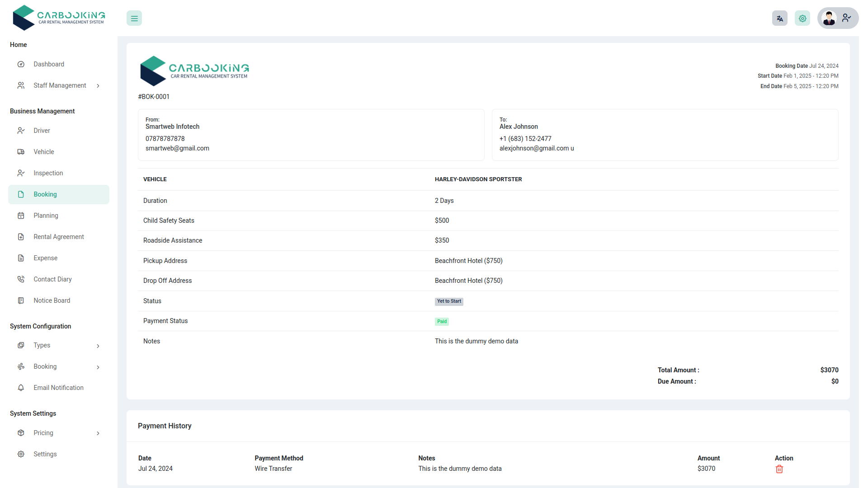The image size is (868, 488).
Task: Select Booking in Business Management menu
Action: point(45,194)
